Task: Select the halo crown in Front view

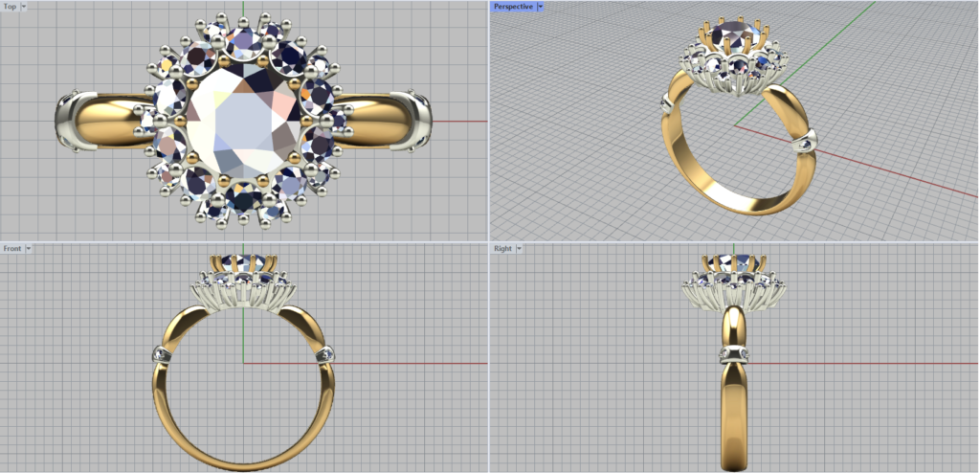Action: (x=243, y=284)
